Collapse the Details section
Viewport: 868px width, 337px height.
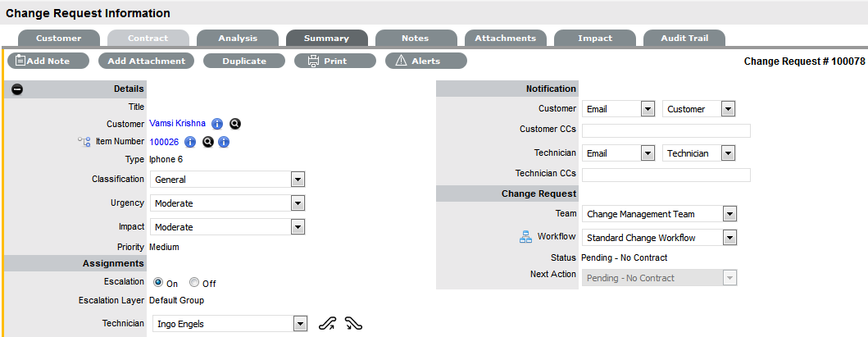click(18, 89)
